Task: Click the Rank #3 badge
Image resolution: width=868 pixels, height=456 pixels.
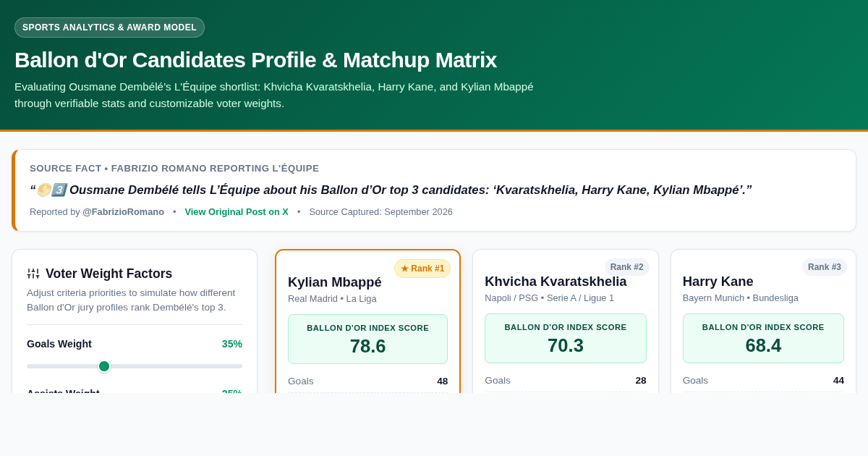Action: pos(825,267)
